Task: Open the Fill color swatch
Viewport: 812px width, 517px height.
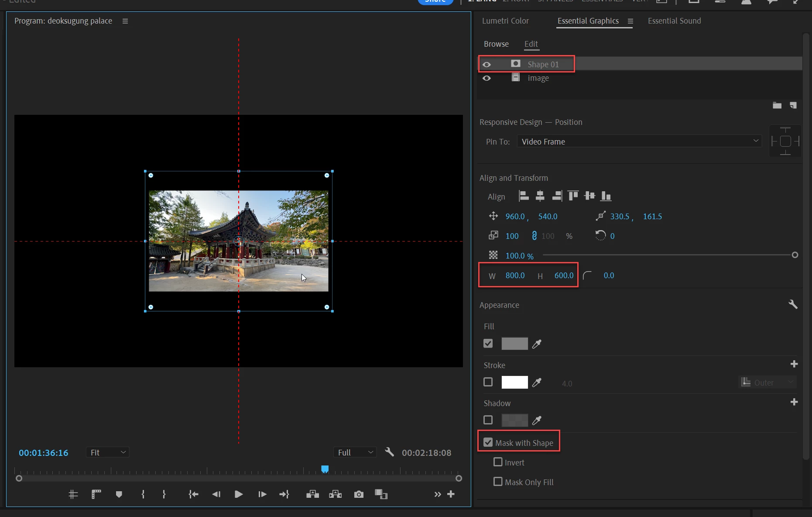Action: [515, 344]
